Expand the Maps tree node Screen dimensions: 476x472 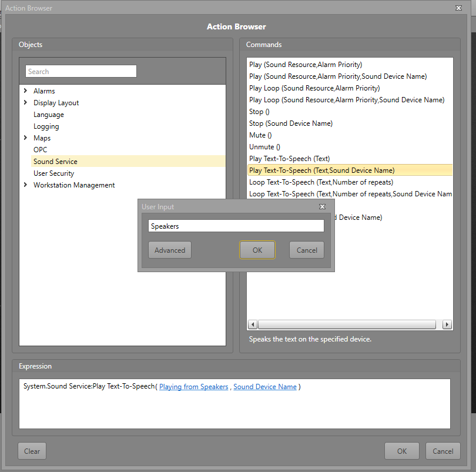click(25, 138)
